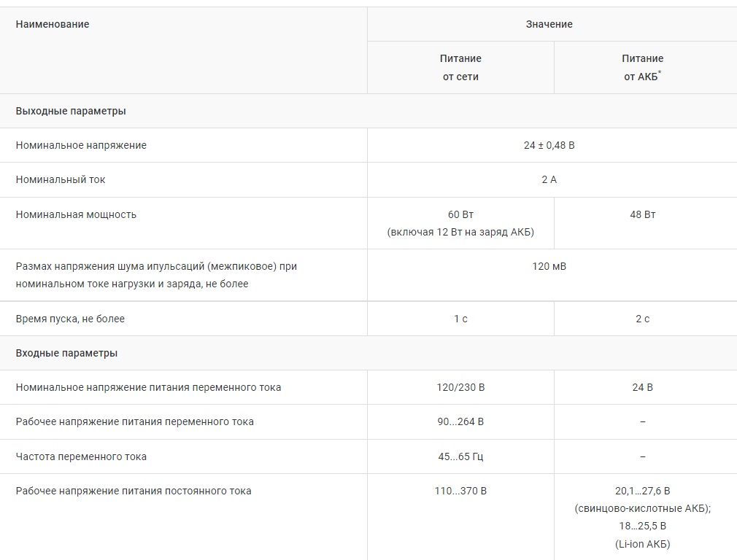Click the "Время пуска, не более" label
Viewport: 737px width, 560px height.
pyautogui.click(x=70, y=319)
